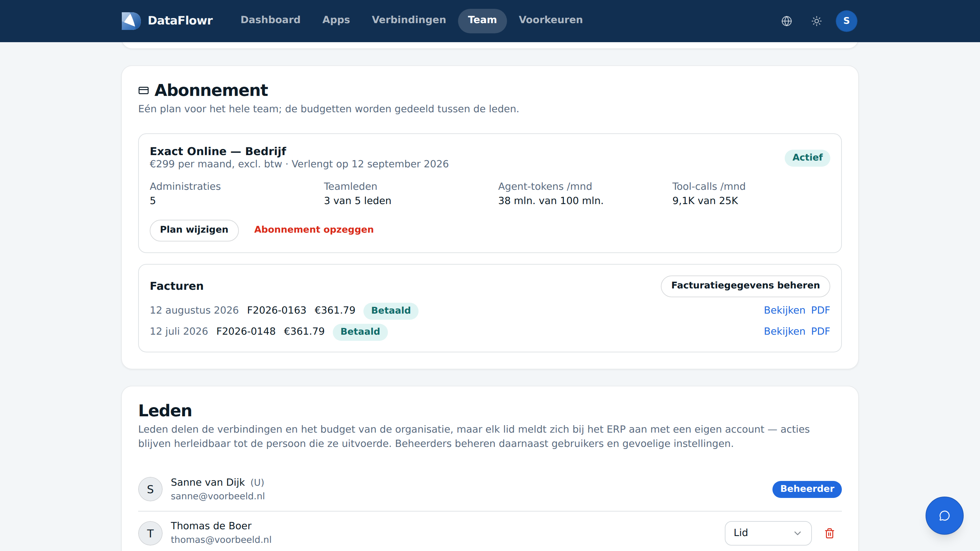Click the Agent-tokens /mnd label
This screenshot has height=551, width=980.
[545, 186]
